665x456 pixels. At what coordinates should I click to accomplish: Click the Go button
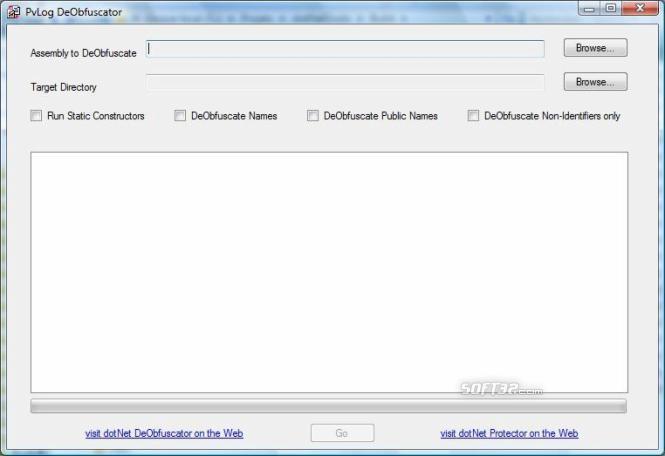pyautogui.click(x=342, y=433)
